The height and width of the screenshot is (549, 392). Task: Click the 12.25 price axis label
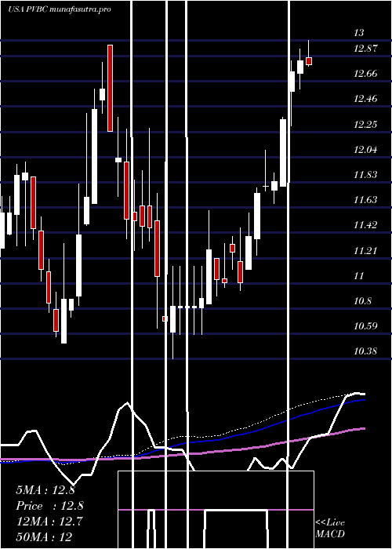click(x=365, y=125)
